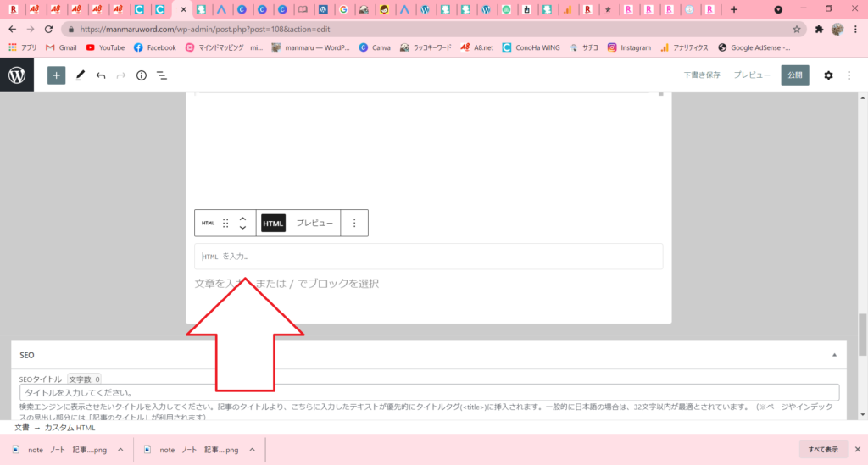Show all downloads with すべて表示
The width and height of the screenshot is (868, 465).
pyautogui.click(x=822, y=450)
